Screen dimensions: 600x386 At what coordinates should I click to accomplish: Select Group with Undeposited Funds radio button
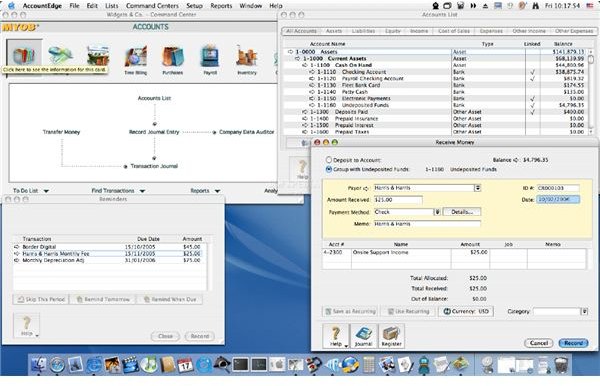point(329,169)
